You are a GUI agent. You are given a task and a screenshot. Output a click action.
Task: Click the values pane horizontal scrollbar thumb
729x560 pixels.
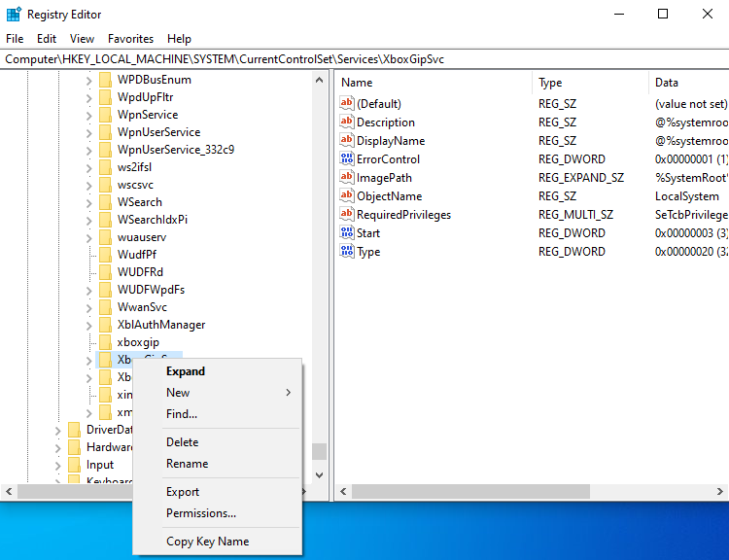[x=470, y=491]
